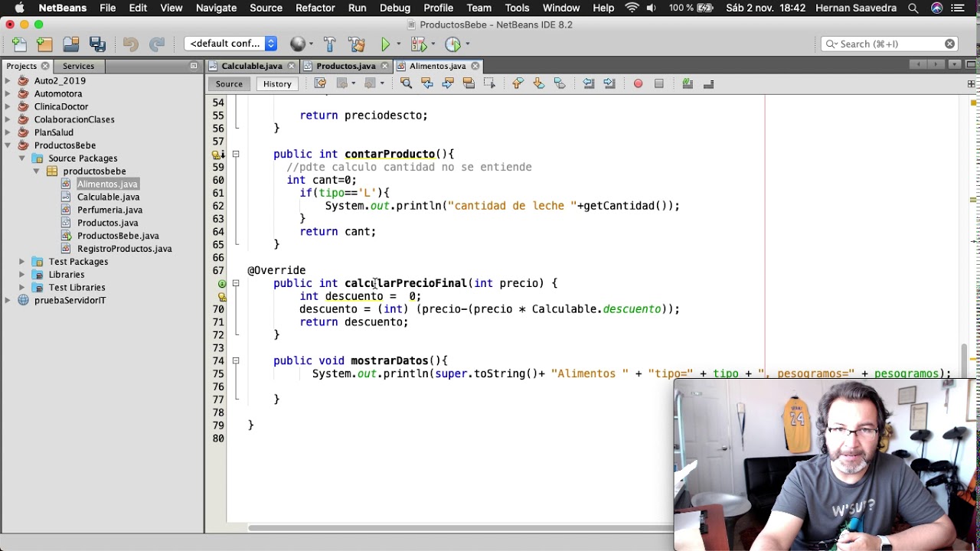Open the Run Project dropdown arrow

point(398,44)
